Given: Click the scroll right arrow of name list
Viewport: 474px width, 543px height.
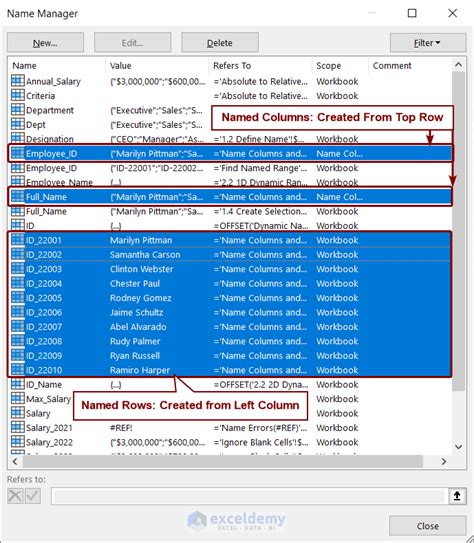Looking at the screenshot, I should click(444, 461).
